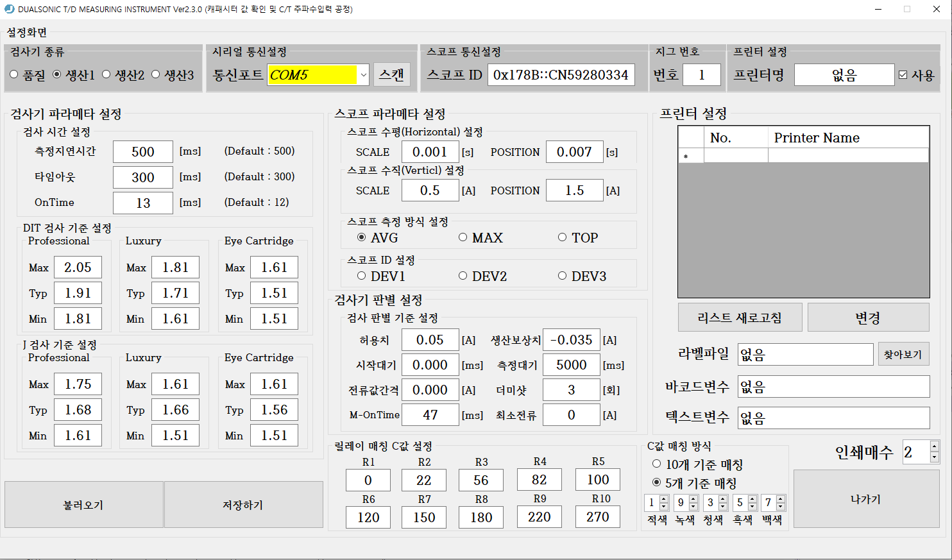Choose DEV2 as scope ID

(463, 275)
